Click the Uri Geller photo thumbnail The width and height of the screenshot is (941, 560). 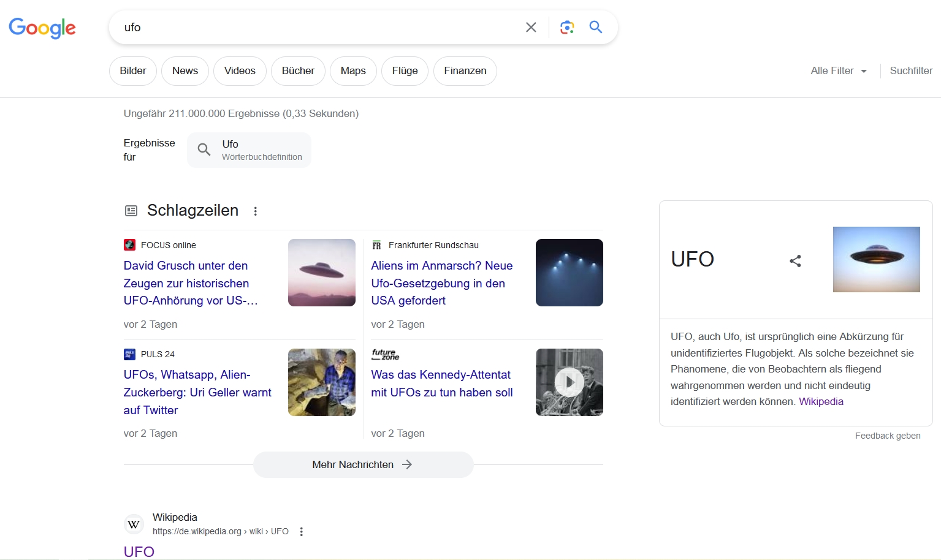click(x=322, y=382)
